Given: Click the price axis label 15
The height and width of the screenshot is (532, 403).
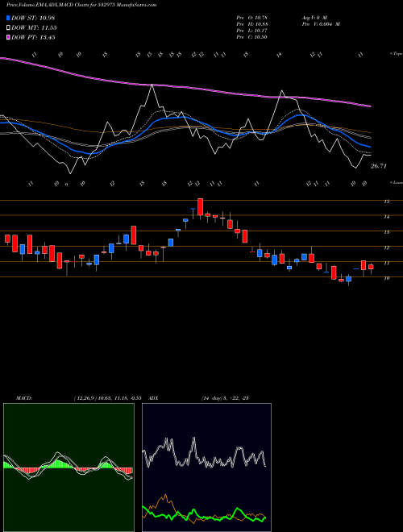Looking at the screenshot, I should point(386,202).
